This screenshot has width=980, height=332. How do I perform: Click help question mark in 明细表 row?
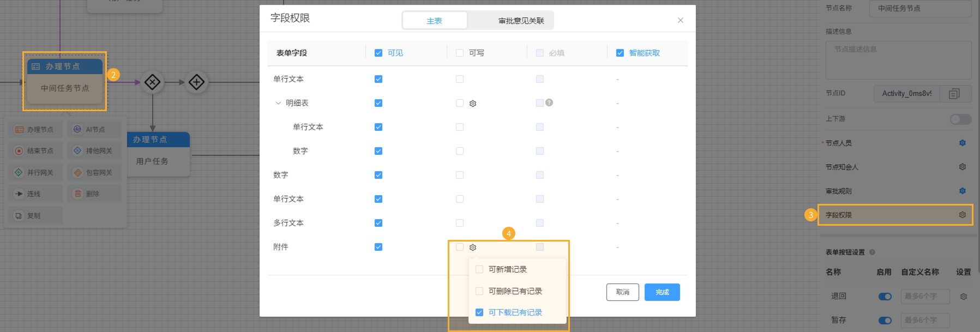[x=549, y=102]
